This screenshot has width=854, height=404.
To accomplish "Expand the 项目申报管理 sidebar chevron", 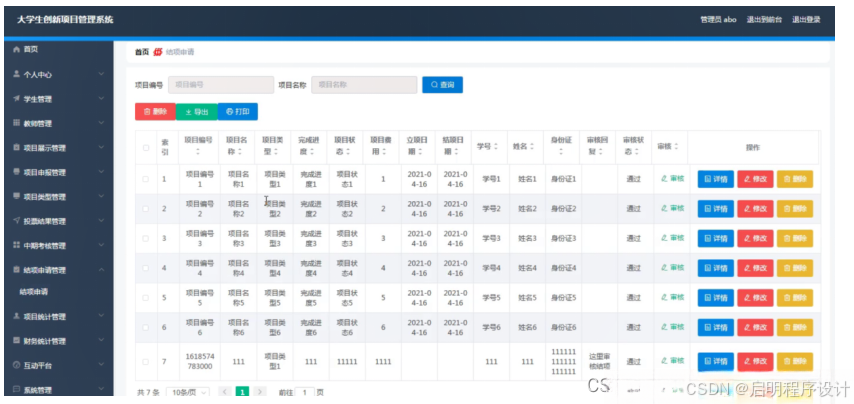I will pyautogui.click(x=101, y=172).
